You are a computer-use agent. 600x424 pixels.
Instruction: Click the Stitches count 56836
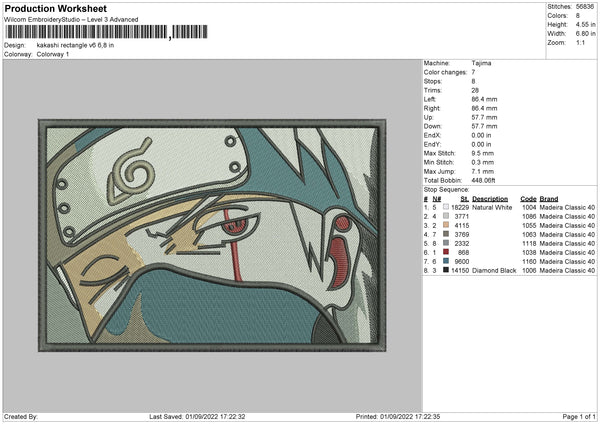point(586,6)
